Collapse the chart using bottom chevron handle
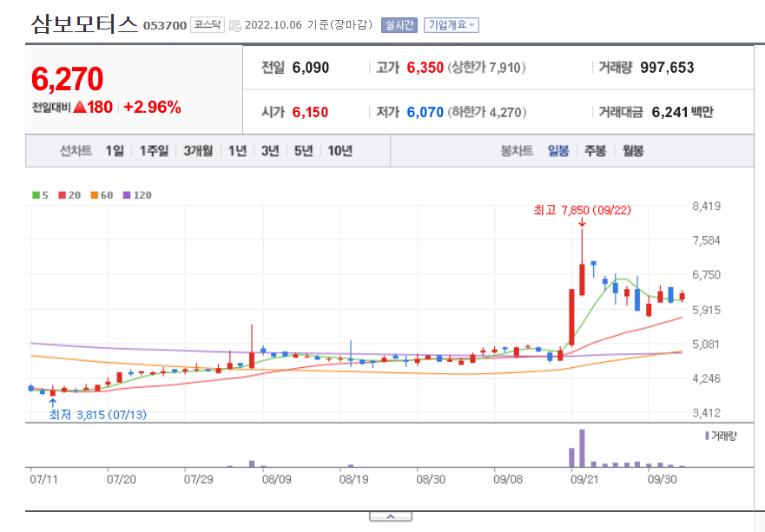 click(390, 516)
